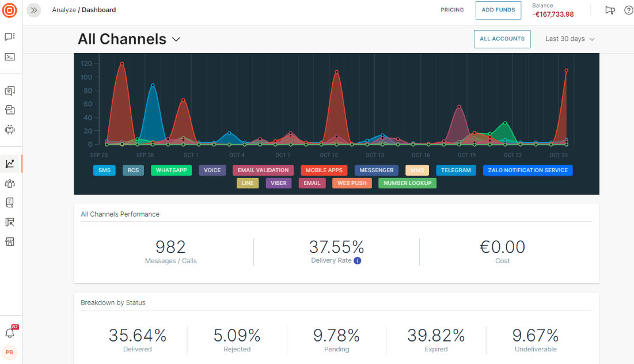
Task: Click the blue peak point near Sep 28
Action: [153, 85]
